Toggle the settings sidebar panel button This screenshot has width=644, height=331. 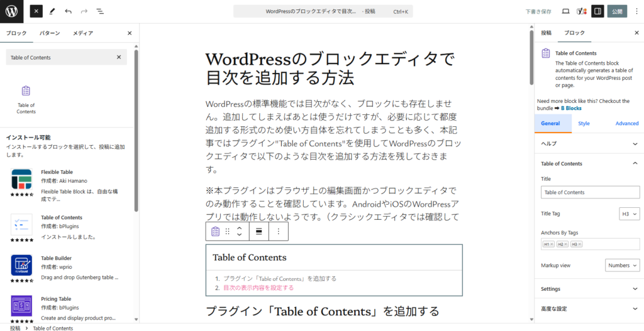pos(598,11)
